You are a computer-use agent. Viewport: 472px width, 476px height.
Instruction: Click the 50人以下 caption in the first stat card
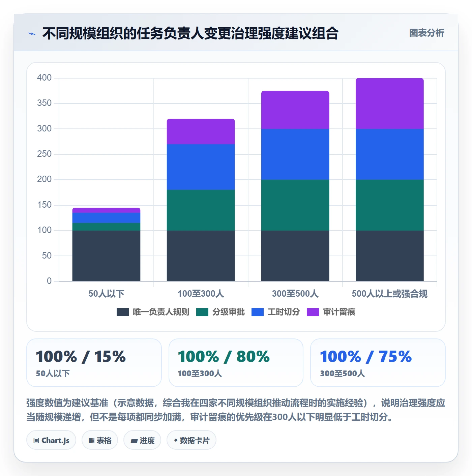point(53,374)
